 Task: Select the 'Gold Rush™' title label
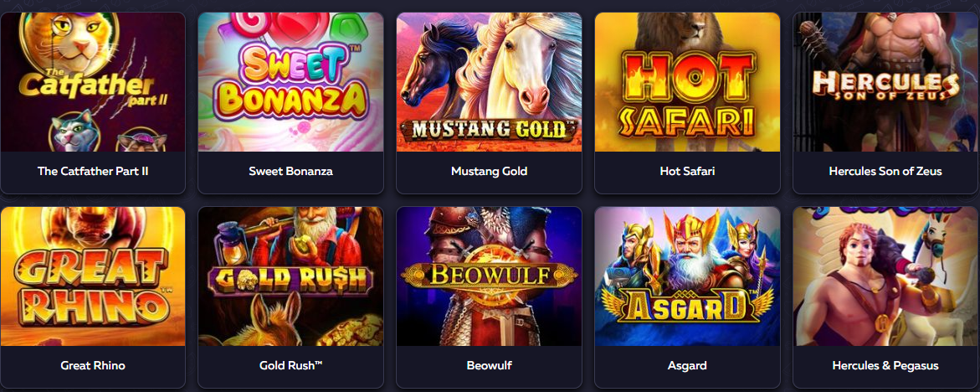coord(290,366)
